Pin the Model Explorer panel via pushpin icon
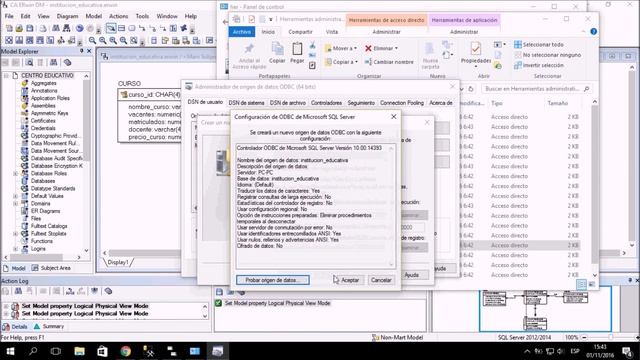The image size is (640, 360). coord(81,51)
